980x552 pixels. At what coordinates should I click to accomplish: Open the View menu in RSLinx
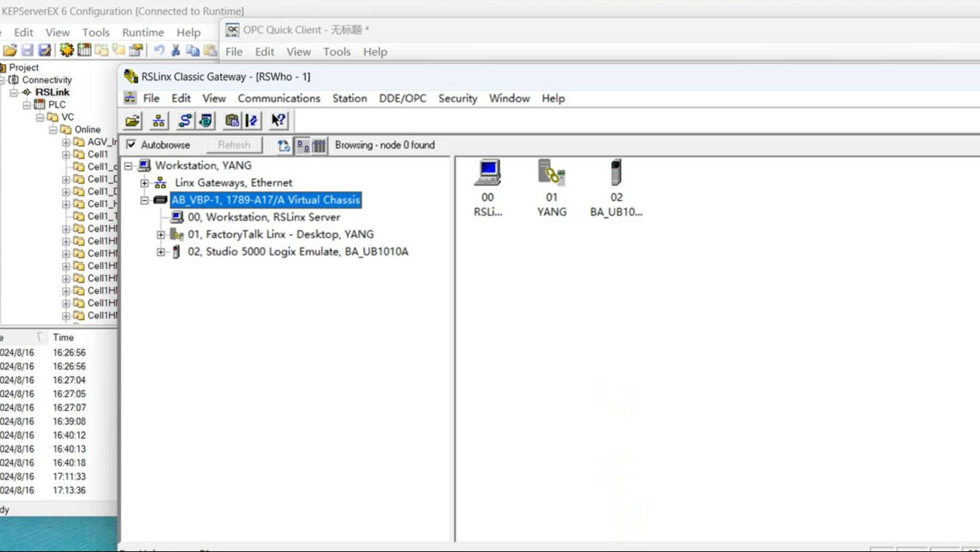[x=214, y=98]
